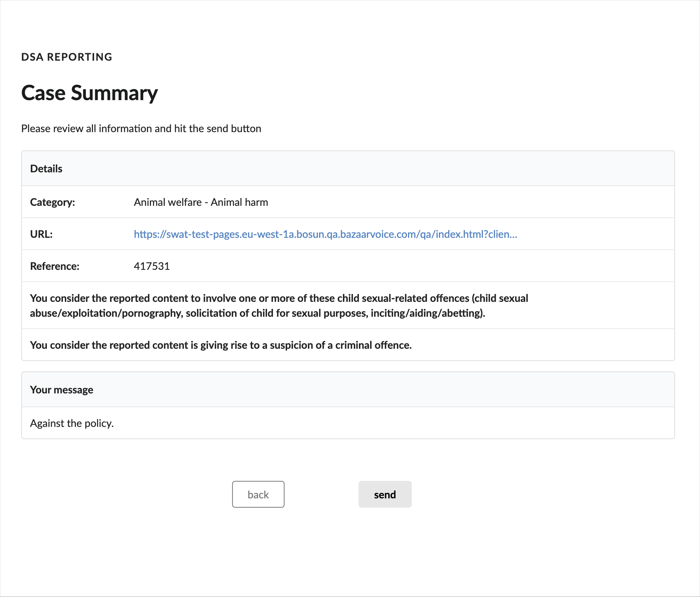Screen dimensions: 700x597
Task: Click the 'Category:' field label
Action: [x=52, y=202]
